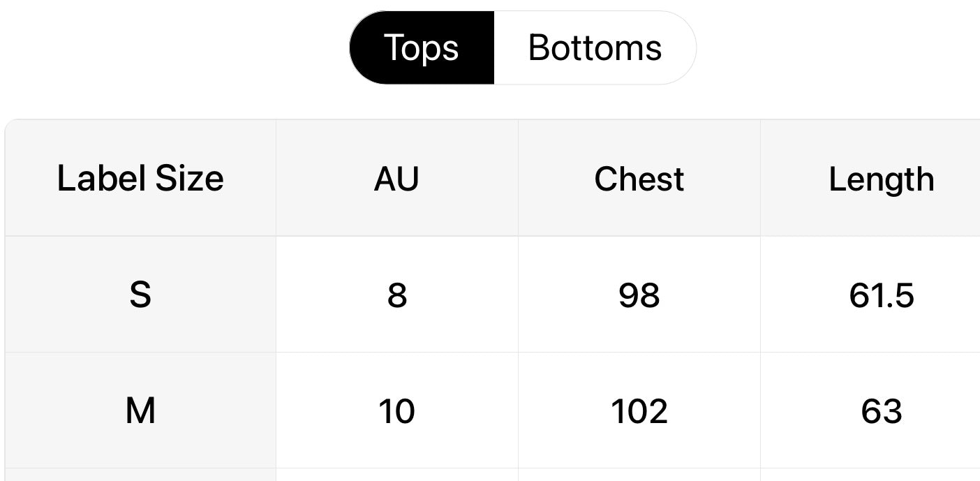Switch to the Bottoms size chart
Image resolution: width=980 pixels, height=481 pixels.
(595, 48)
